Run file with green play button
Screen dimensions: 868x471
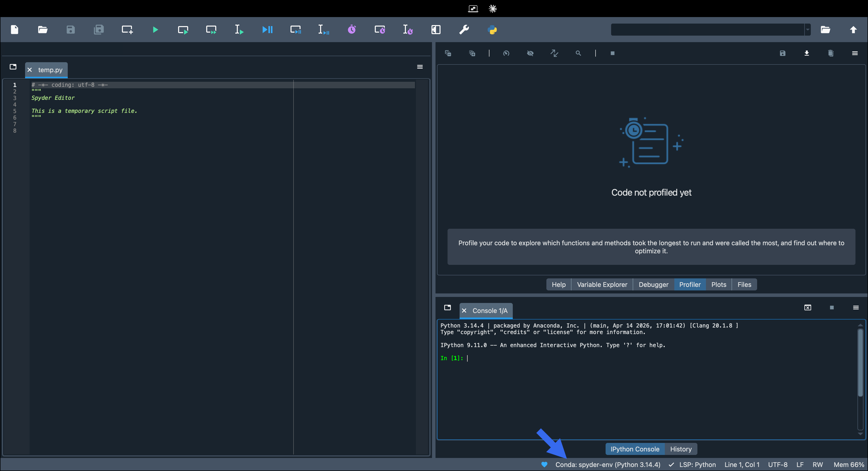click(x=155, y=30)
